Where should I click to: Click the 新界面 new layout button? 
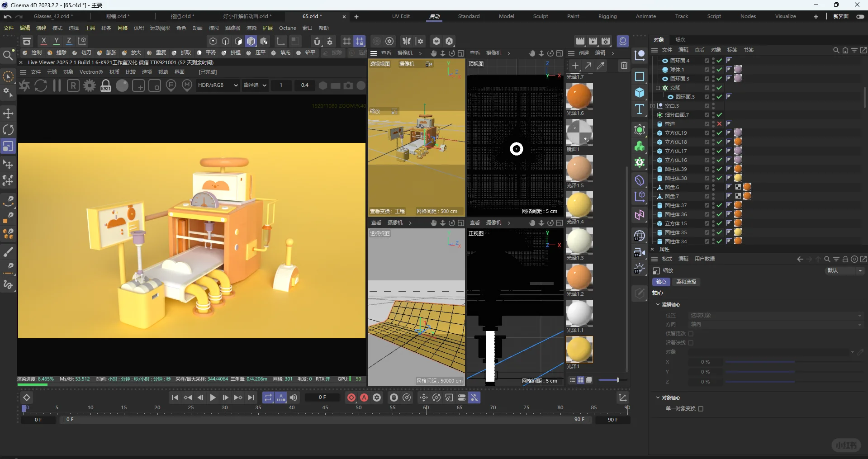click(x=841, y=16)
